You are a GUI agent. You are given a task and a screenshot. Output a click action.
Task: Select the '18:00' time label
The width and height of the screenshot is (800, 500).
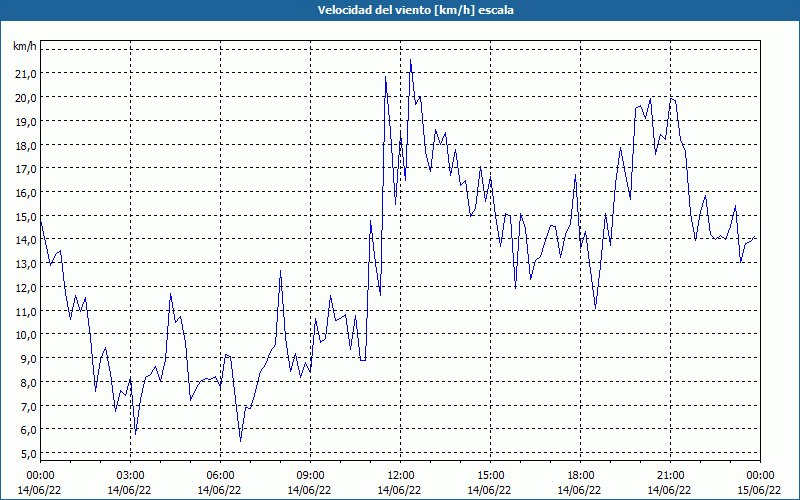(x=581, y=476)
